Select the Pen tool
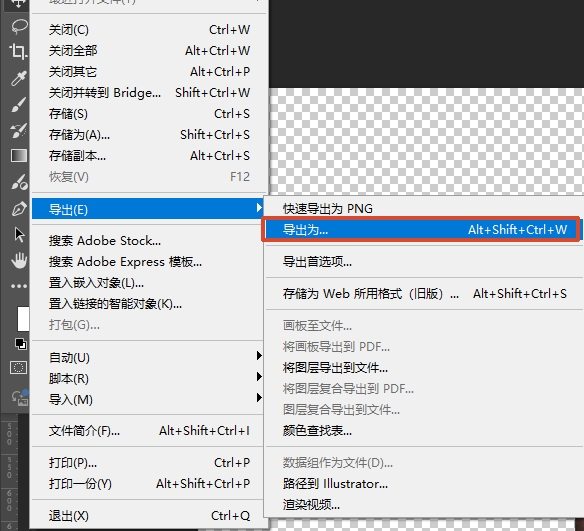This screenshot has width=584, height=531. [x=19, y=209]
